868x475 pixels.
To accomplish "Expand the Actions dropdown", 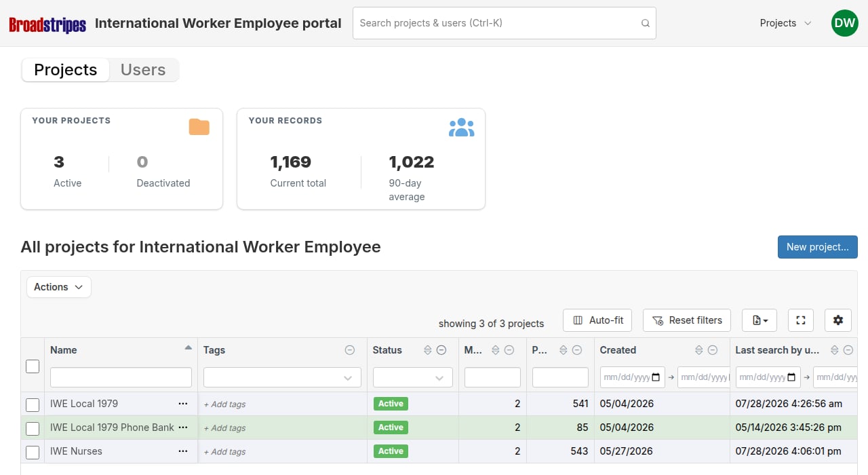I will coord(59,287).
